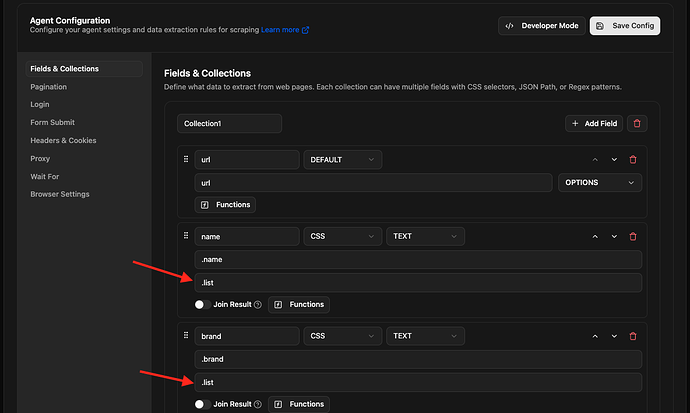Delete the name field row

tap(633, 237)
